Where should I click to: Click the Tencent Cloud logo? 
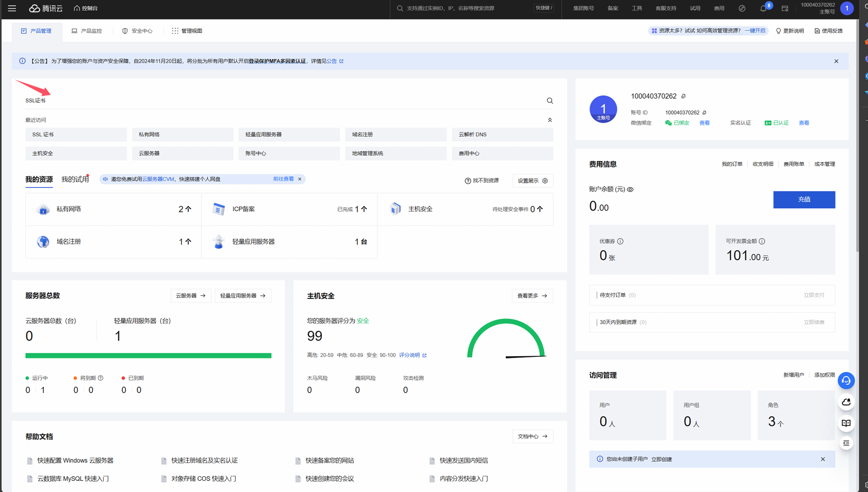46,9
